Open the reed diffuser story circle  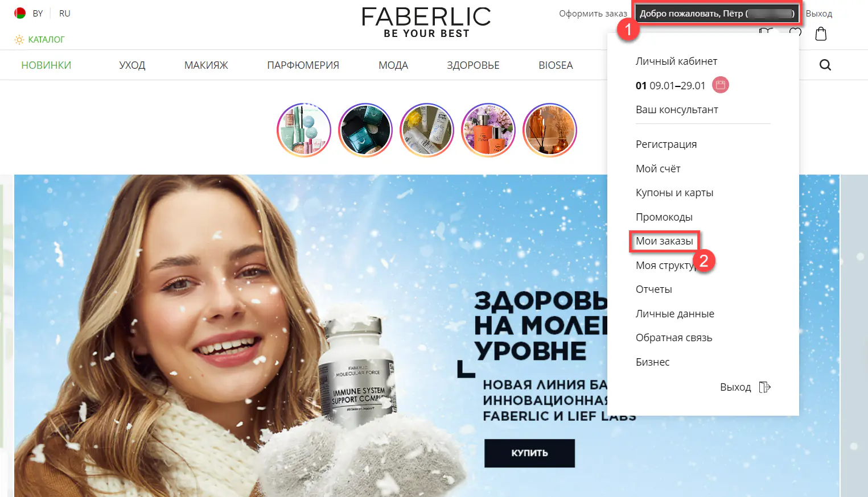[x=550, y=130]
